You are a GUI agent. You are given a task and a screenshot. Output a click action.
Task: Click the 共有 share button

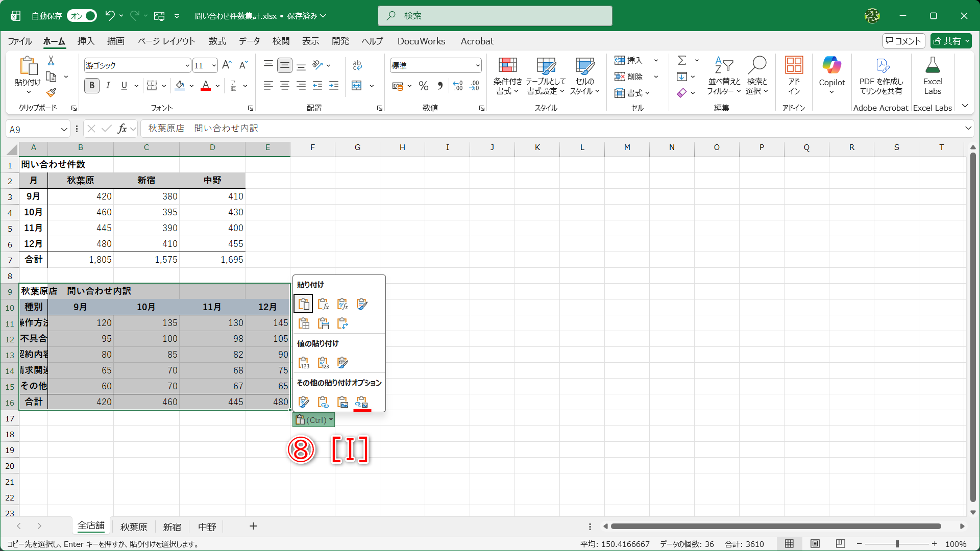[950, 41]
